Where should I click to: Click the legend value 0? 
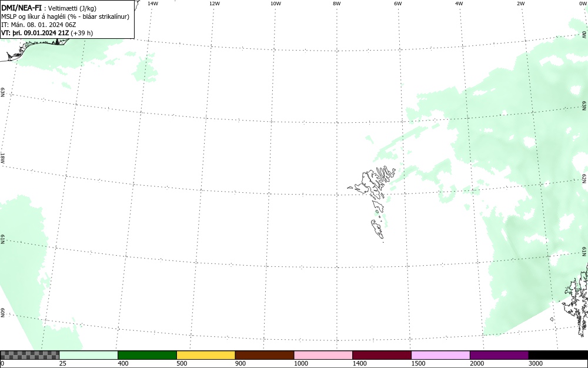point(2,363)
